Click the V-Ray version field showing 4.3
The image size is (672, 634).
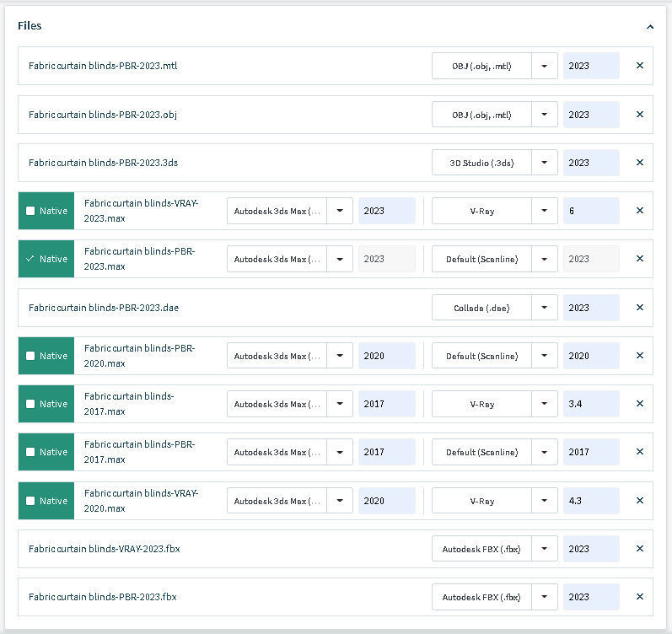[x=590, y=501]
